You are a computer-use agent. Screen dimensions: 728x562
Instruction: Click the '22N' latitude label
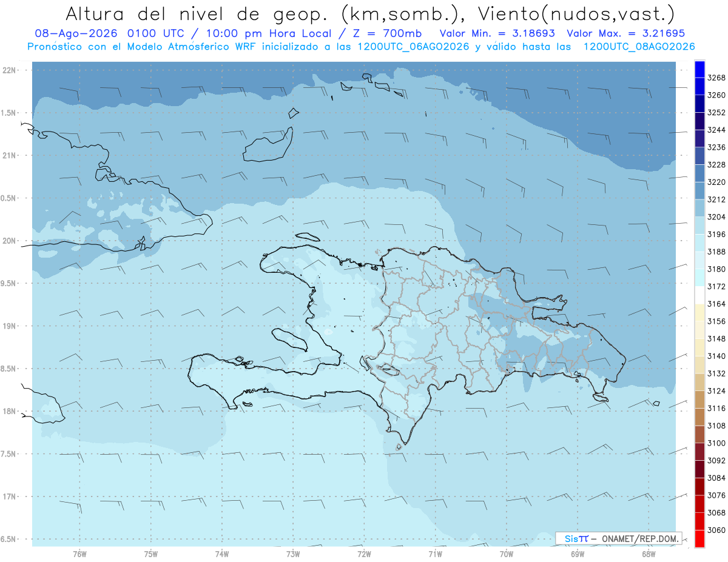8,70
